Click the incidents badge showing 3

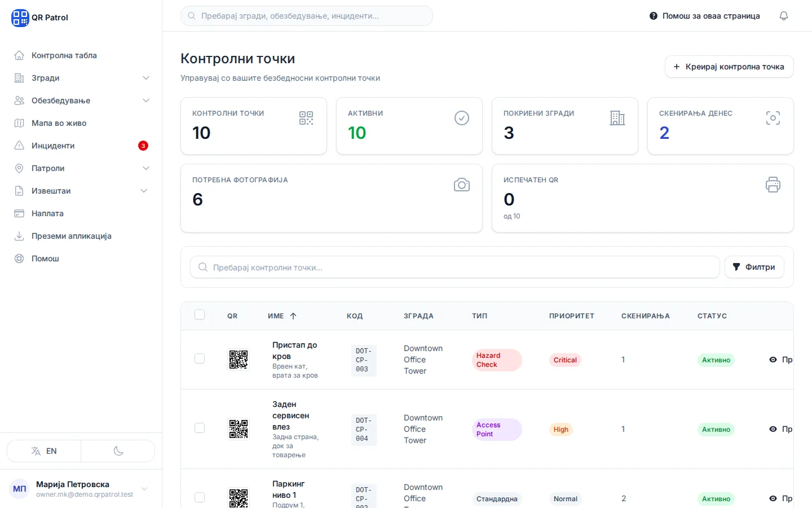coord(143,146)
